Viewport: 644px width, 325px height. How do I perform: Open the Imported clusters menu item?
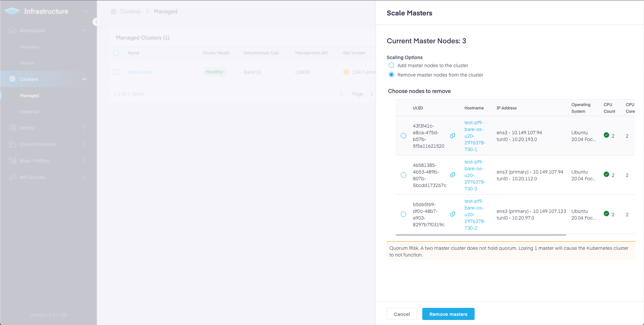(30, 112)
